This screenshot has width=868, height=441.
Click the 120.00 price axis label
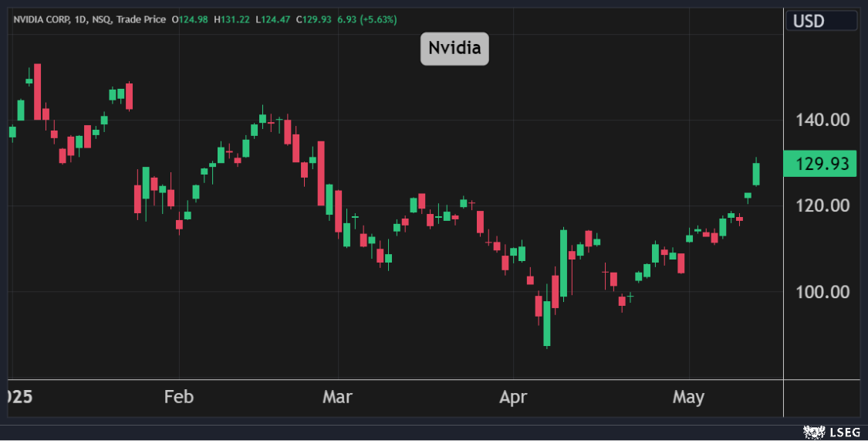coord(822,205)
